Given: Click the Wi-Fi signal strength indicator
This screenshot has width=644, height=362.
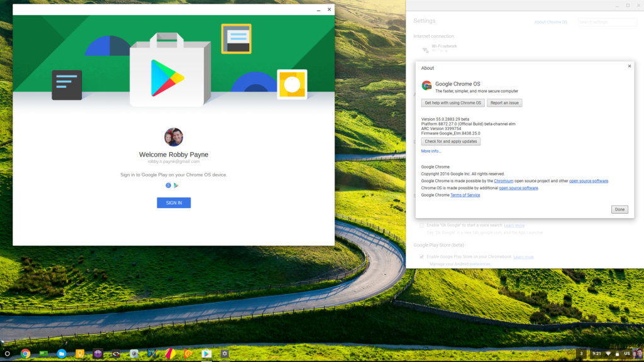Looking at the screenshot, I should pos(608,353).
